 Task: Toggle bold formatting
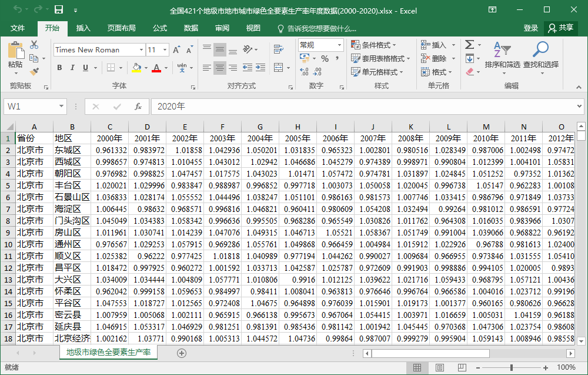coord(59,68)
